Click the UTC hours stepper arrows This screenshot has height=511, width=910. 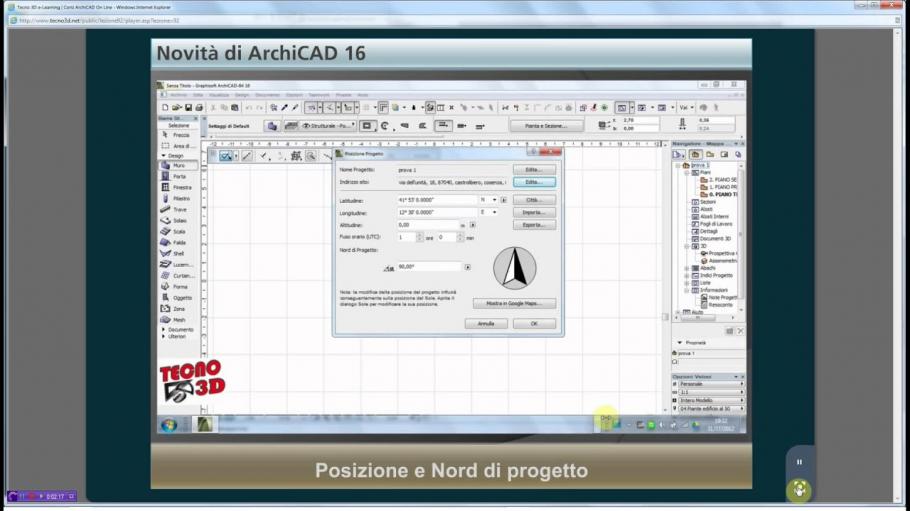[420, 237]
